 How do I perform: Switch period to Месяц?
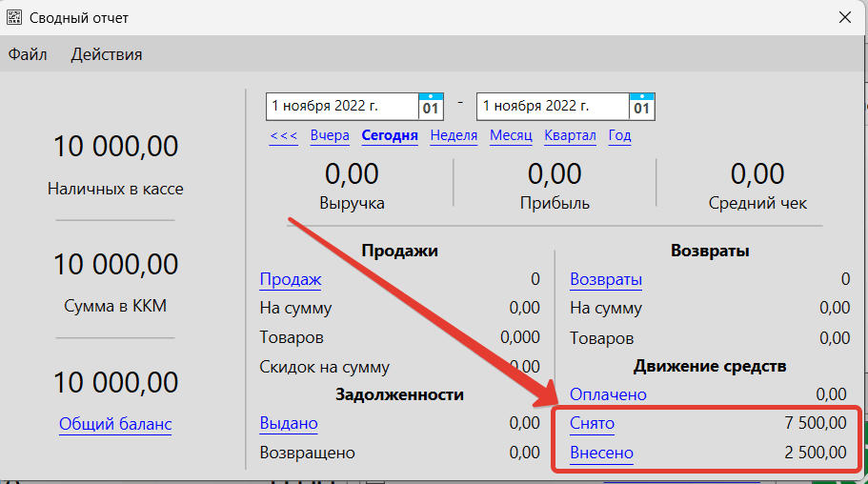click(x=511, y=135)
